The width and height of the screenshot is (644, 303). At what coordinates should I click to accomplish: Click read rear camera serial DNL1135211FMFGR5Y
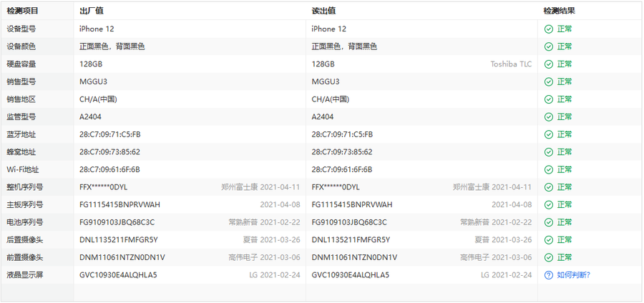(351, 240)
